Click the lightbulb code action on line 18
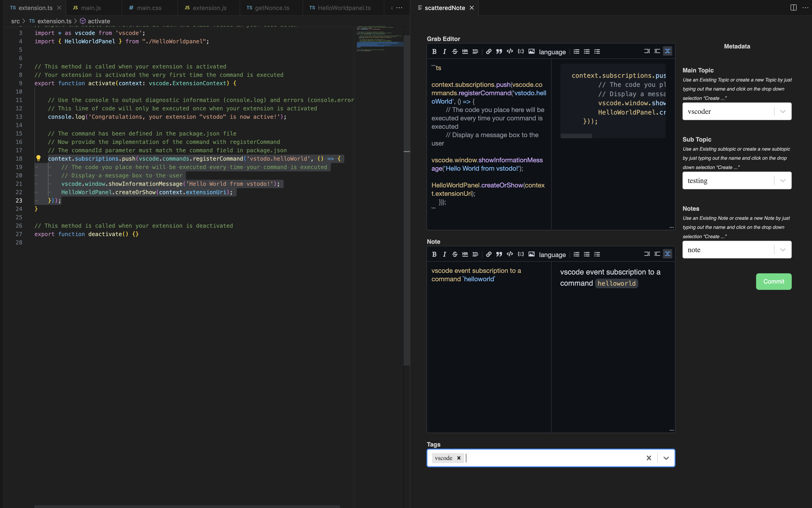Image resolution: width=812 pixels, height=508 pixels. tap(38, 158)
